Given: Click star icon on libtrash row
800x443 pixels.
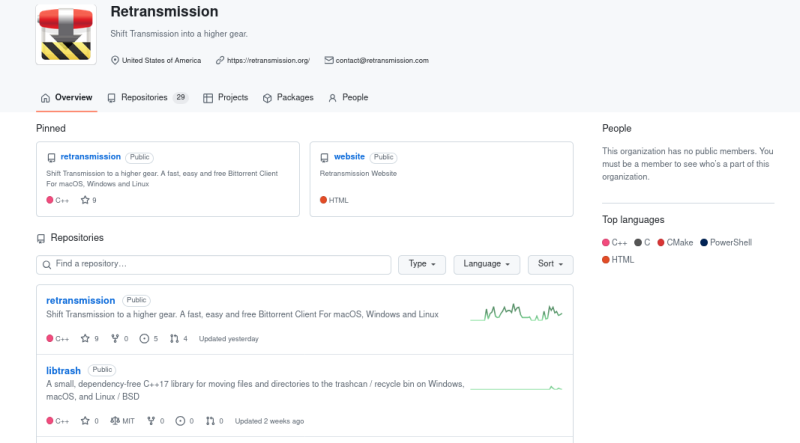Looking at the screenshot, I should coord(85,421).
